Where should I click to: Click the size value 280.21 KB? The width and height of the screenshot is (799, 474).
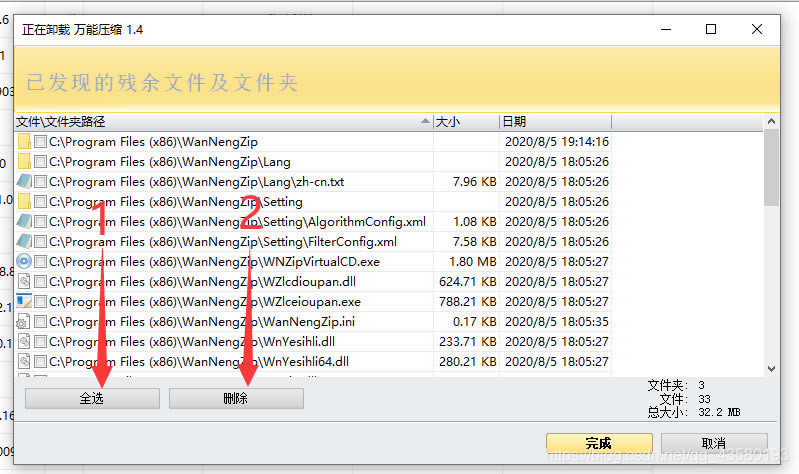pos(468,362)
